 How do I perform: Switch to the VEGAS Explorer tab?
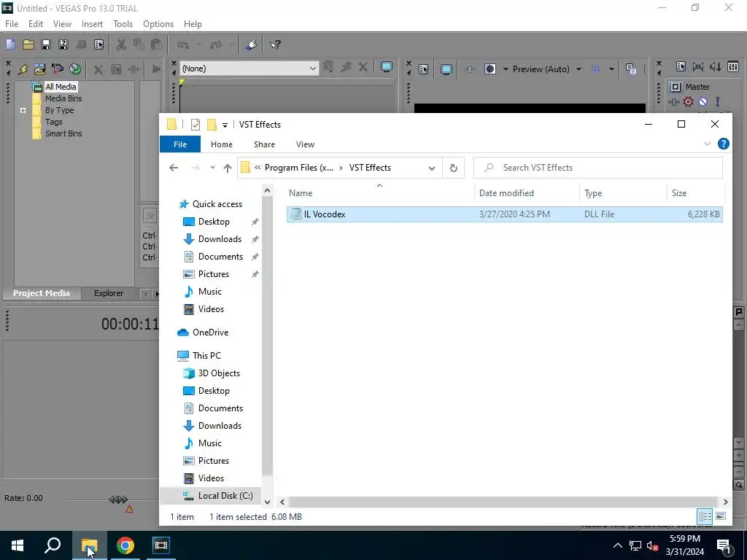(109, 293)
